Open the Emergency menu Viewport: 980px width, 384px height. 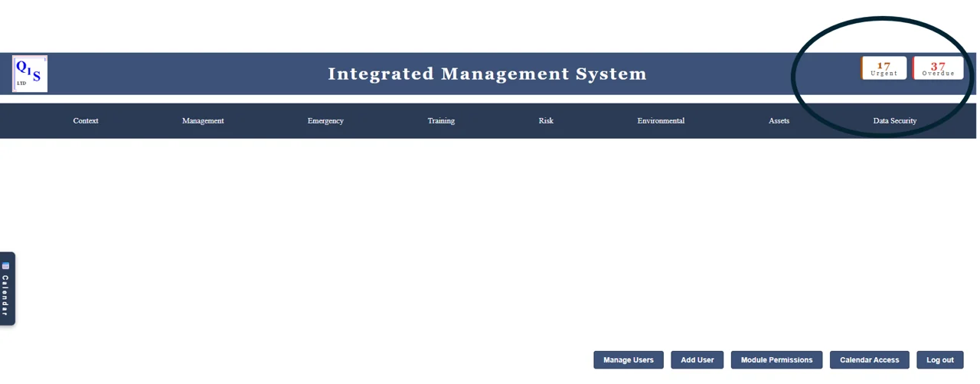point(325,121)
